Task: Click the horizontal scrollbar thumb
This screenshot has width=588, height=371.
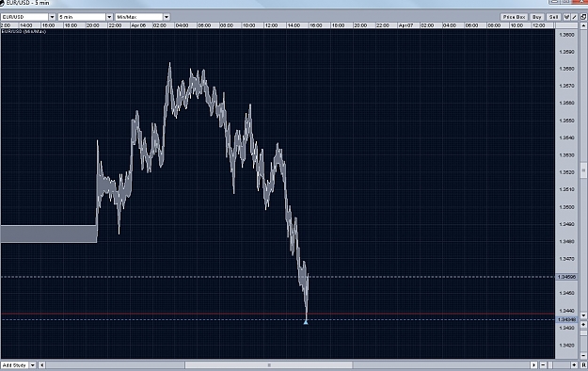Action: pyautogui.click(x=268, y=365)
